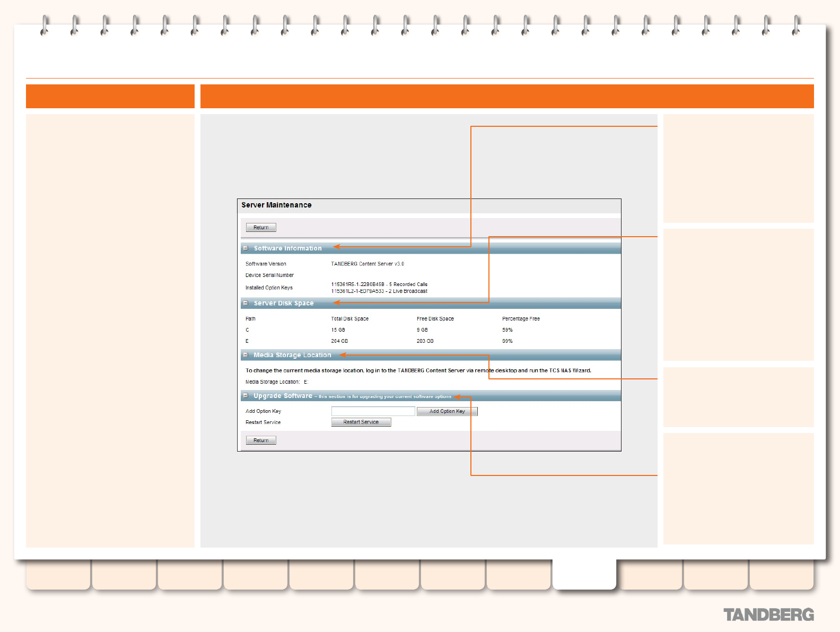This screenshot has height=632, width=840.
Task: Click the Upgrade Software heading text
Action: pos(283,396)
